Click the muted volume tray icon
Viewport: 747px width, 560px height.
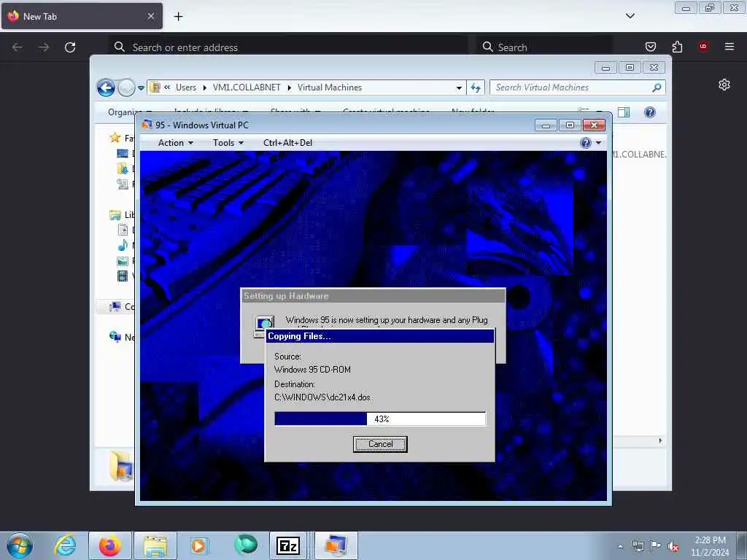click(x=673, y=546)
